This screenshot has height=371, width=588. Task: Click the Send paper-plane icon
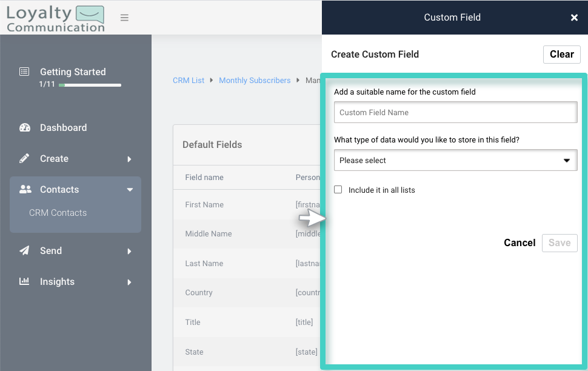coord(25,250)
